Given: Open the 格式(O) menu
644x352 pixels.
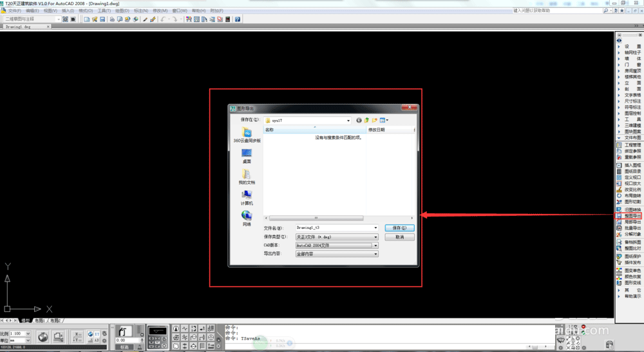Looking at the screenshot, I should [x=86, y=11].
